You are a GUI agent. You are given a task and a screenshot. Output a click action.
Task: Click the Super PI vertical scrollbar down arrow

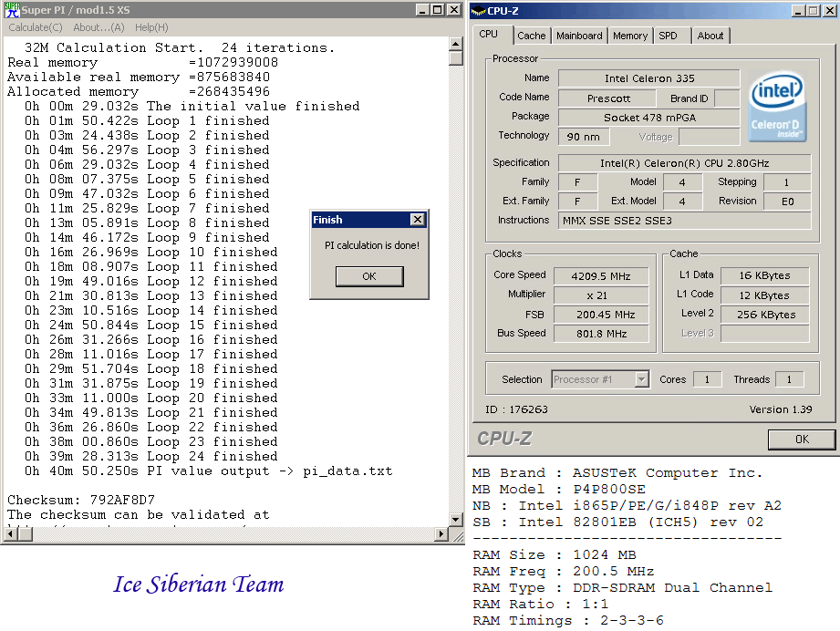455,519
